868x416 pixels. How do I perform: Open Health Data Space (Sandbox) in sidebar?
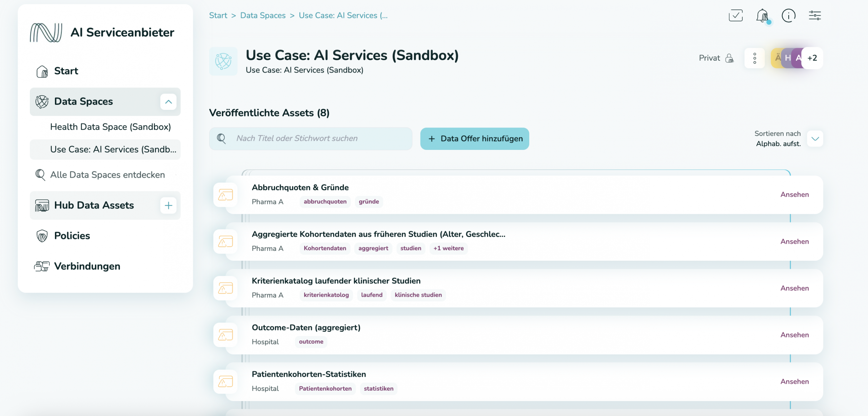pyautogui.click(x=111, y=126)
